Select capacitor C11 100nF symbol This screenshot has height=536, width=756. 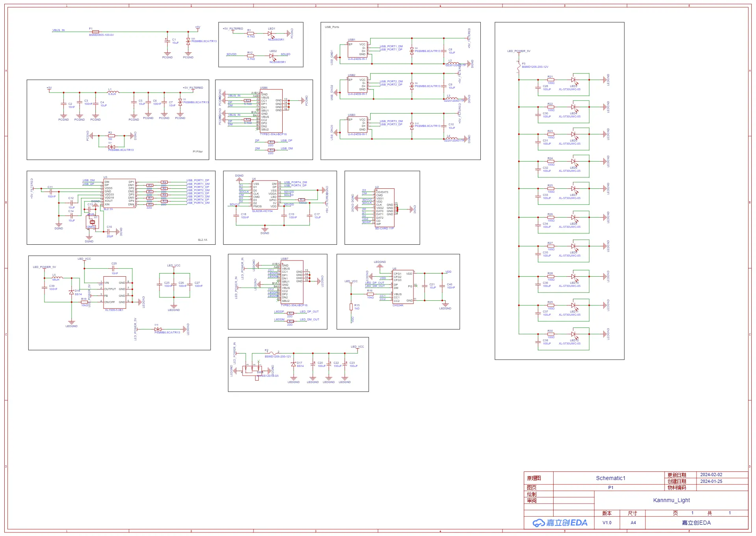[x=50, y=191]
